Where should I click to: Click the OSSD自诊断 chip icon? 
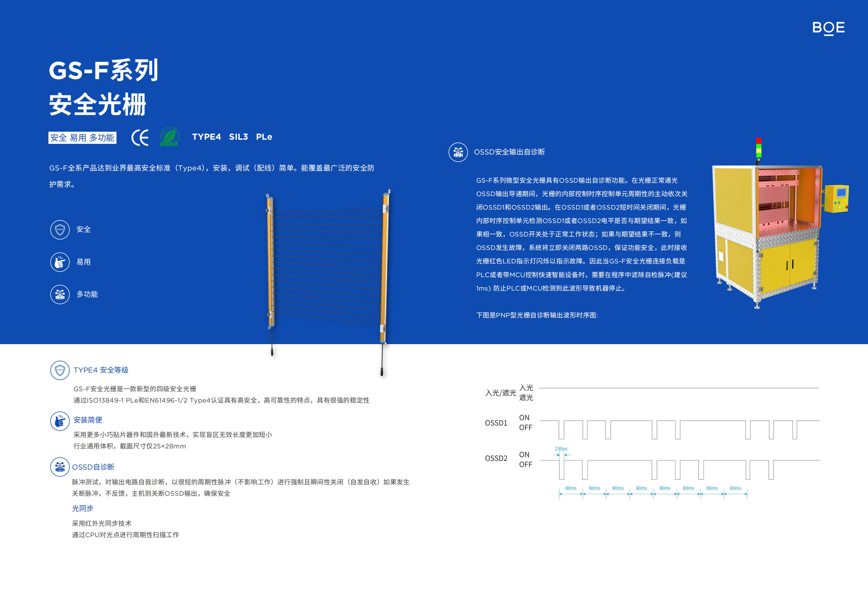click(60, 467)
